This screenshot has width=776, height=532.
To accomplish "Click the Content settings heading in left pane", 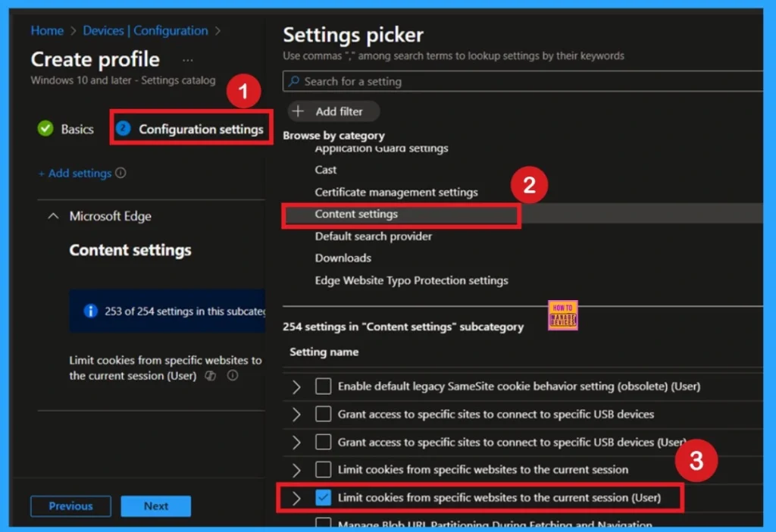I will pos(130,250).
